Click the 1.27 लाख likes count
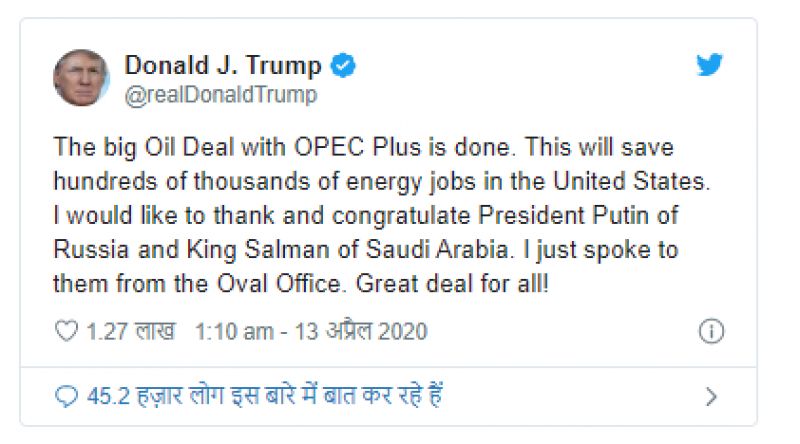This screenshot has height=444, width=800. tap(131, 331)
